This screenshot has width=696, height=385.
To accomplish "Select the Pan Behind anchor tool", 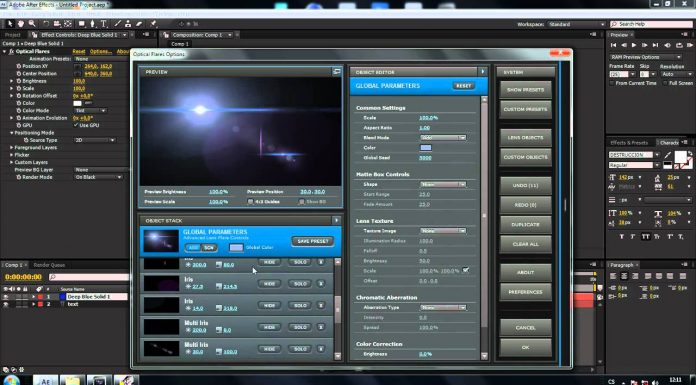I will coord(68,24).
